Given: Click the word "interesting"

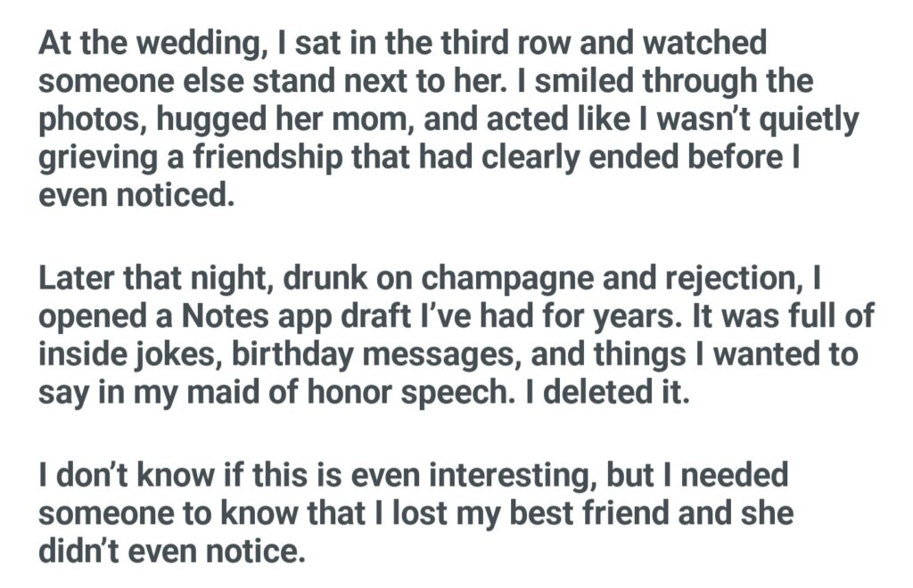Looking at the screenshot, I should [x=508, y=476].
